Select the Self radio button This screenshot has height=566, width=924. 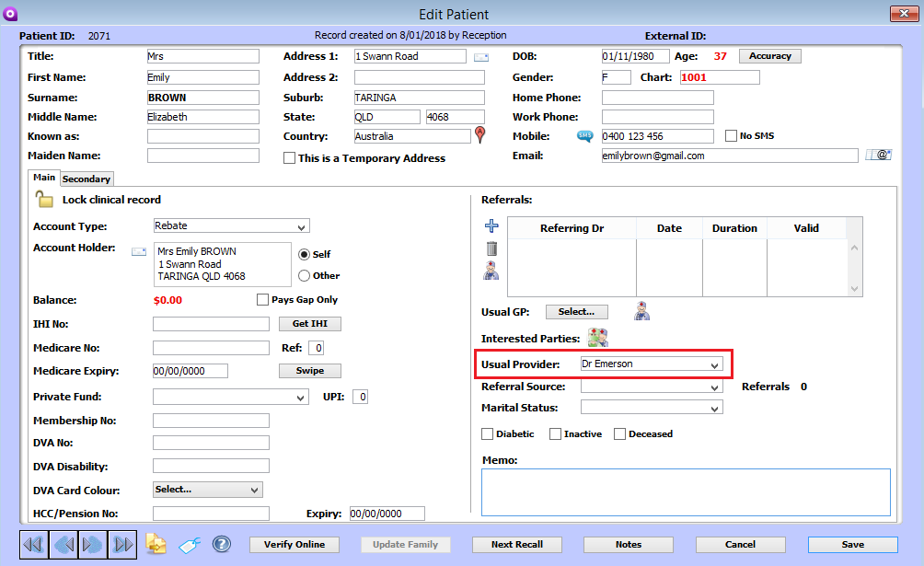tap(304, 254)
